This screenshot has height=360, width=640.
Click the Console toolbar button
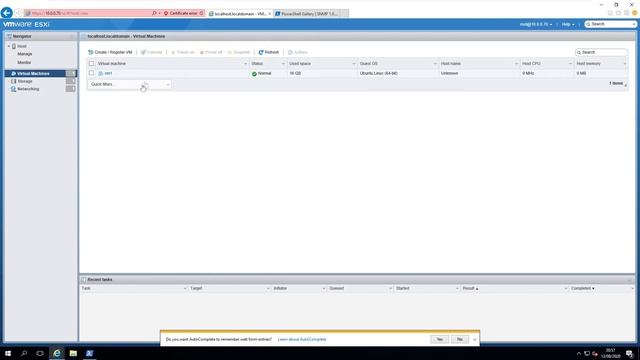pos(151,52)
